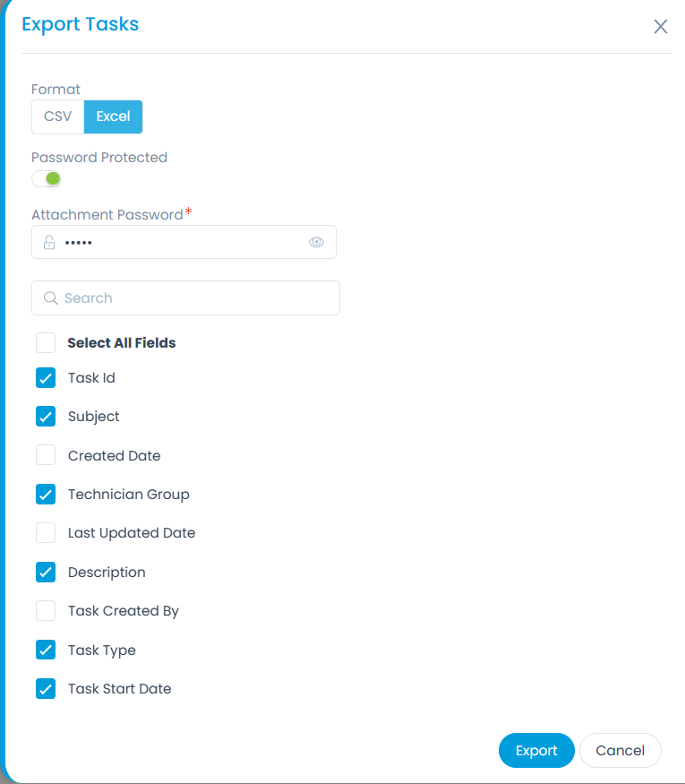The height and width of the screenshot is (784, 685).
Task: Click the Export button
Action: point(536,751)
